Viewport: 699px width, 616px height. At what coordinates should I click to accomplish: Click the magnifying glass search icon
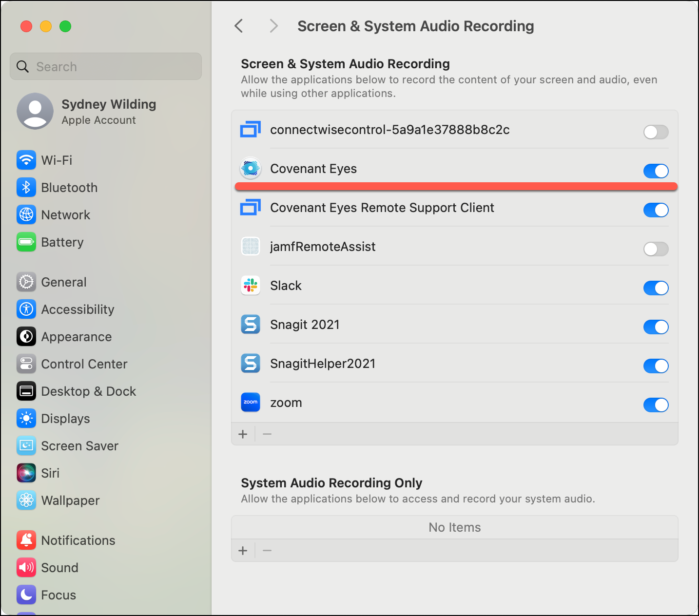(23, 66)
